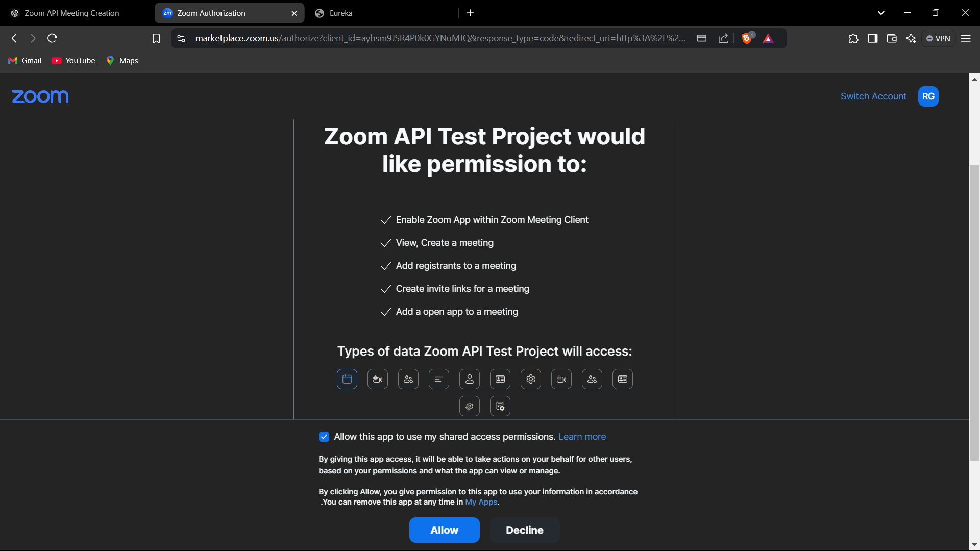Click the calendar data type icon
Screen dimensions: 980x551
coord(347,379)
